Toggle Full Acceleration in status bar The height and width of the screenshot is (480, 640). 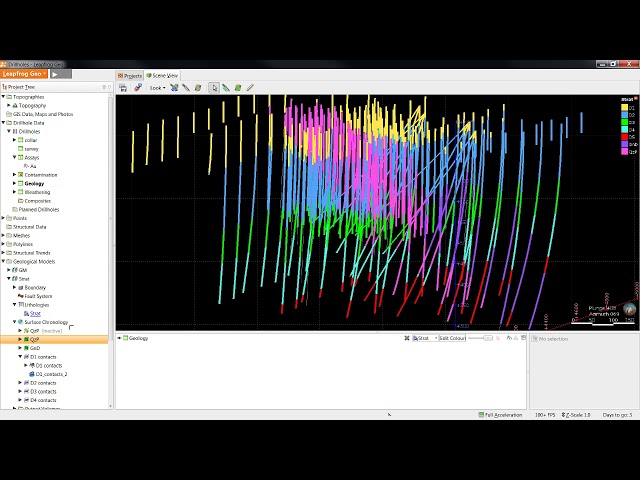coord(500,415)
